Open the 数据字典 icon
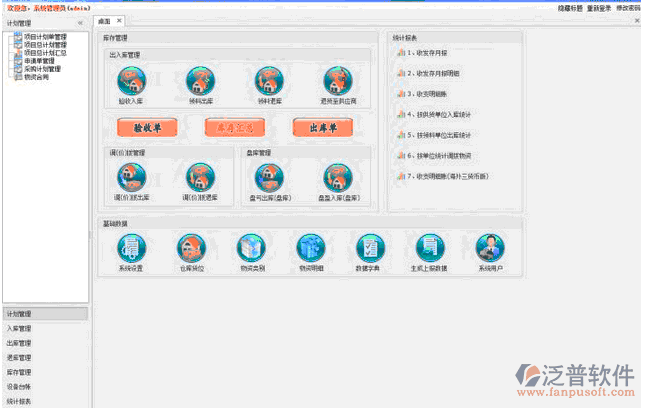The width and height of the screenshot is (645, 408). pyautogui.click(x=371, y=248)
